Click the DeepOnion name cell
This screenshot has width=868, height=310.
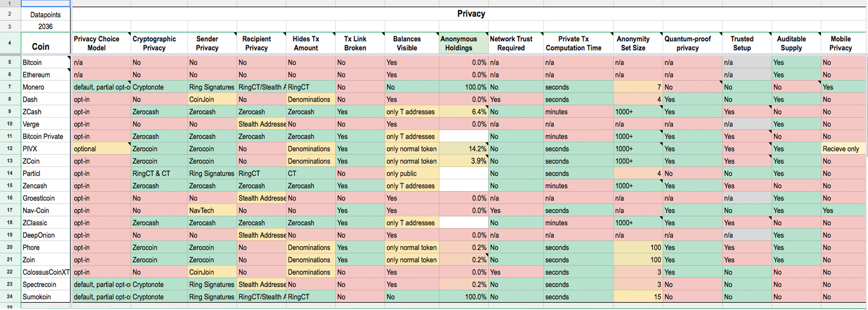tap(46, 235)
